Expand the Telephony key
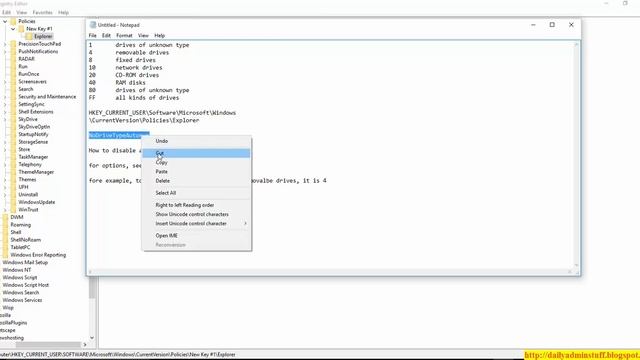Image resolution: width=640 pixels, height=360 pixels. tap(5, 164)
